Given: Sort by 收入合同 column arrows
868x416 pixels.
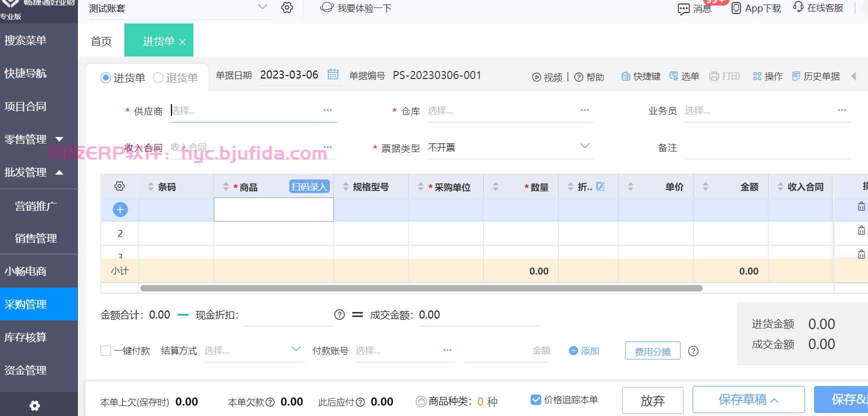Looking at the screenshot, I should click(x=781, y=186).
